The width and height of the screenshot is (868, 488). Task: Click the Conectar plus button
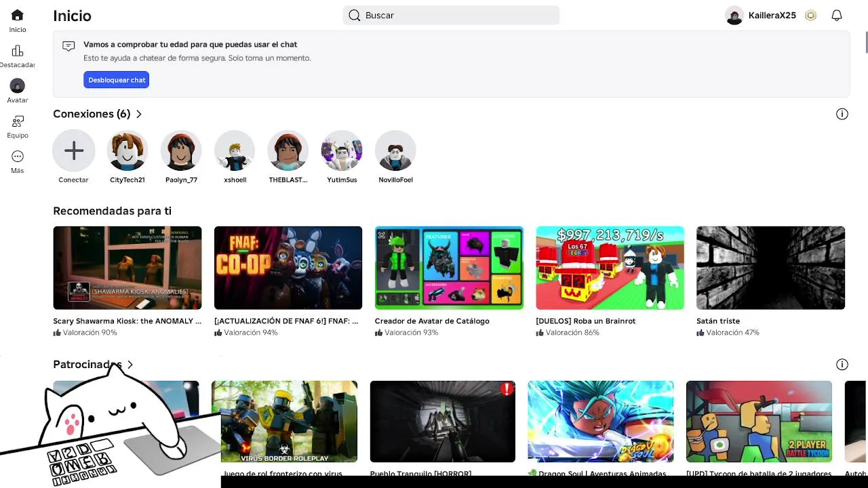point(74,150)
